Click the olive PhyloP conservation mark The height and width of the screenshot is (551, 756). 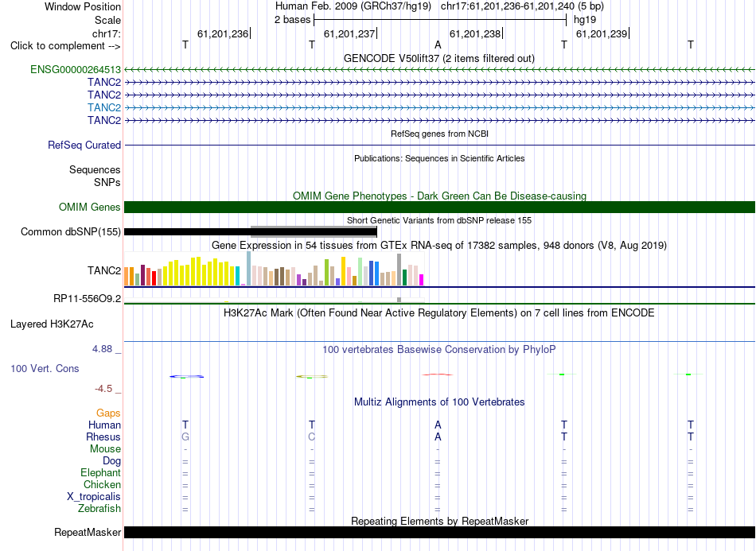(312, 376)
